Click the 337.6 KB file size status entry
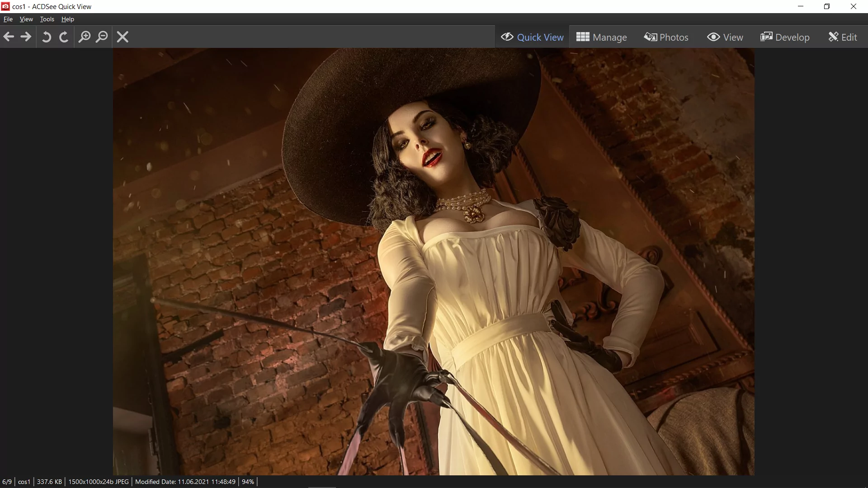Screen dimensions: 868x488 49,482
